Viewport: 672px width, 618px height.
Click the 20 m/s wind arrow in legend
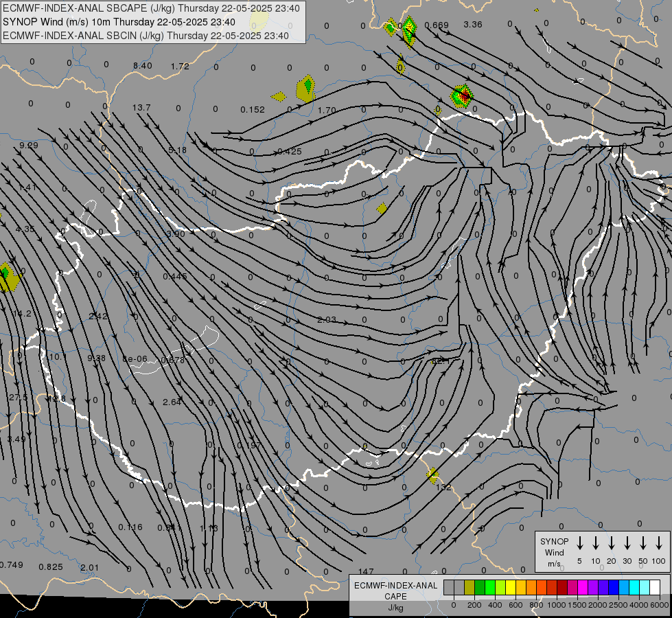pyautogui.click(x=612, y=543)
